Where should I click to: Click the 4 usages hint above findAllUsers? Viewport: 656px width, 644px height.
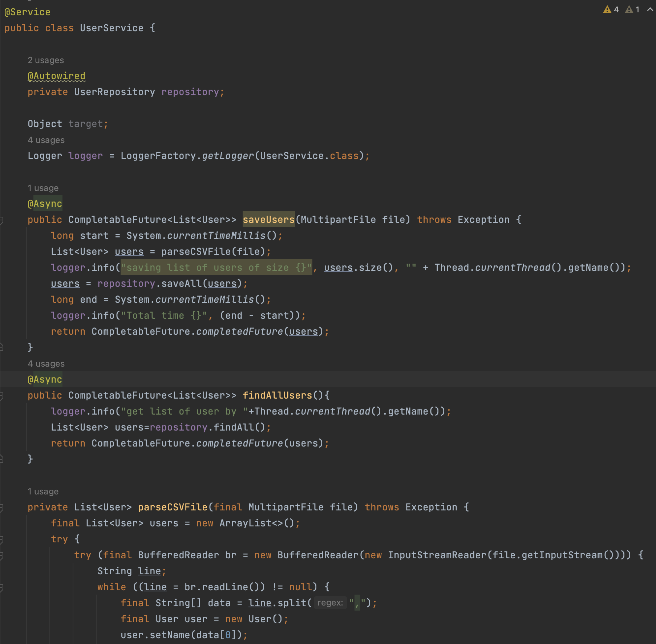(x=46, y=363)
